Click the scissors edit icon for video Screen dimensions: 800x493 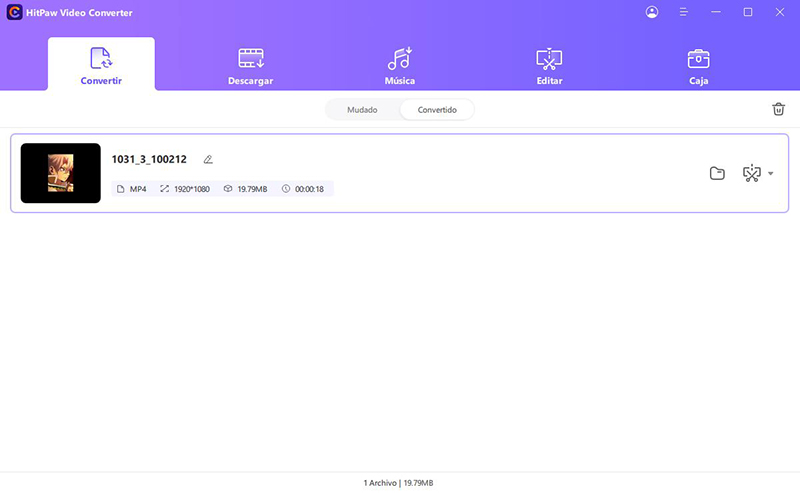(751, 173)
